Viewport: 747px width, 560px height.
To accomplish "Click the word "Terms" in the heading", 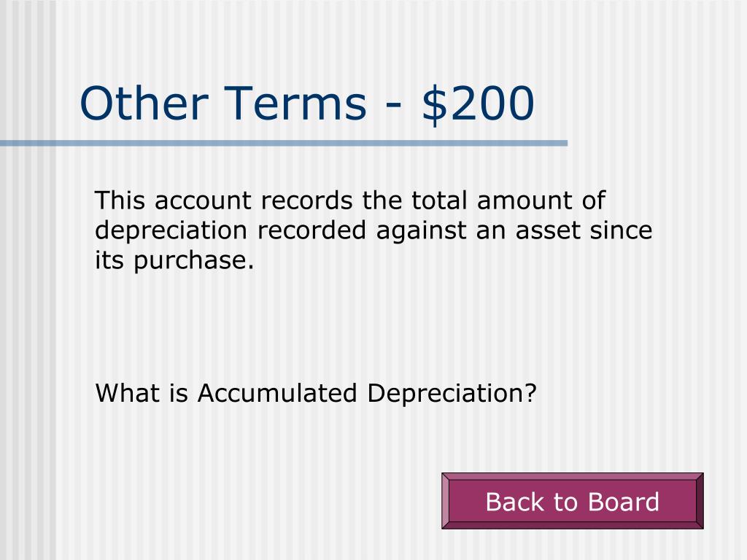I will pos(295,103).
